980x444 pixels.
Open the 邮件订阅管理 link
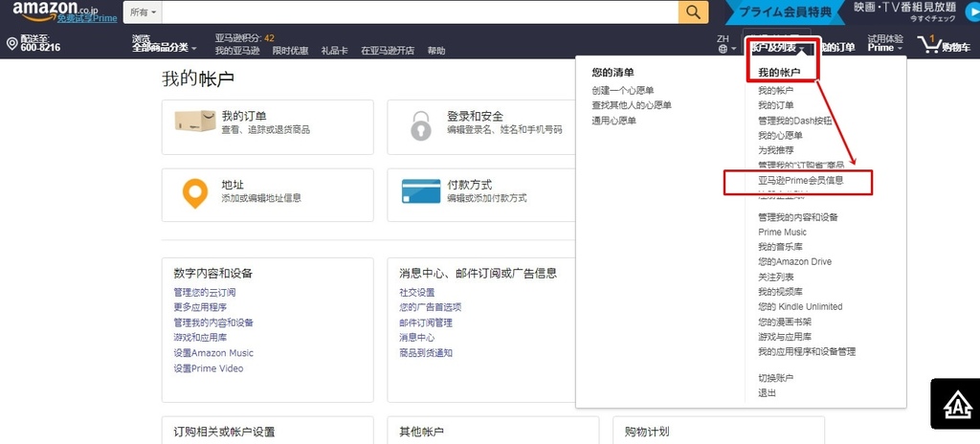point(426,322)
